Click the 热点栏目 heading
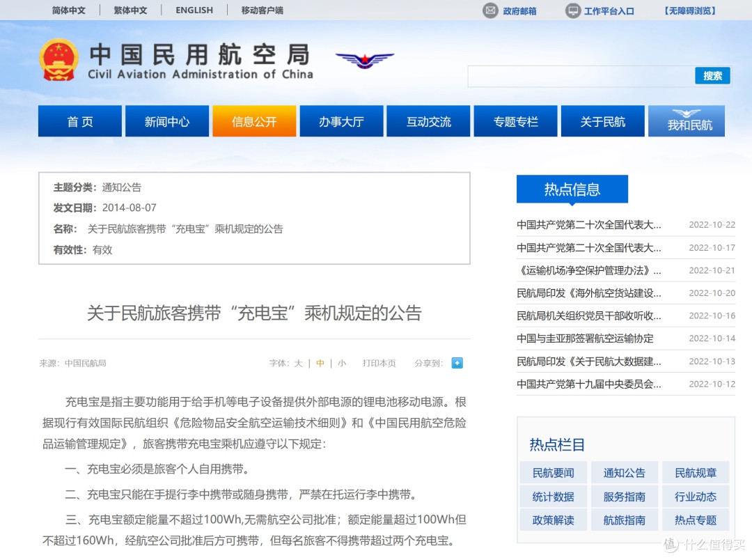 click(x=557, y=444)
